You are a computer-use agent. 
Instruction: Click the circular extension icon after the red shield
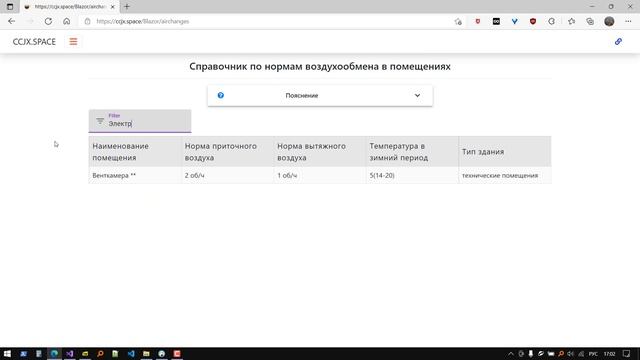(x=551, y=21)
